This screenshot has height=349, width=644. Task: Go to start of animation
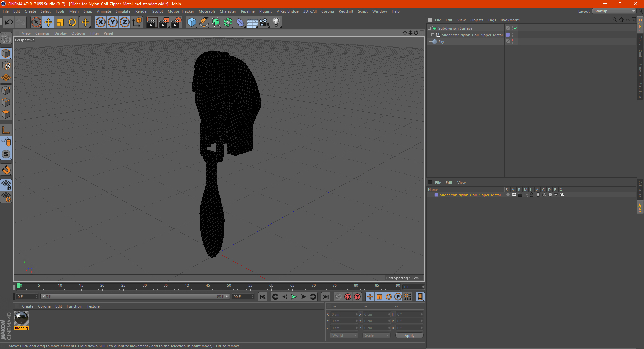coord(263,297)
